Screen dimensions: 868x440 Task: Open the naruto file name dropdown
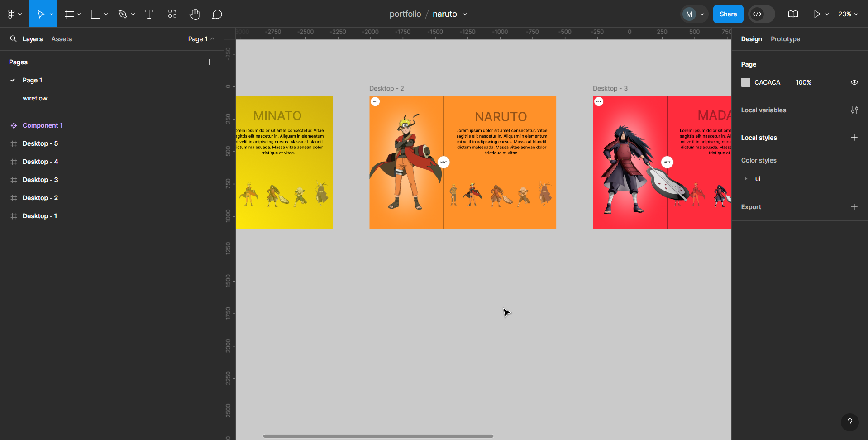click(x=465, y=14)
